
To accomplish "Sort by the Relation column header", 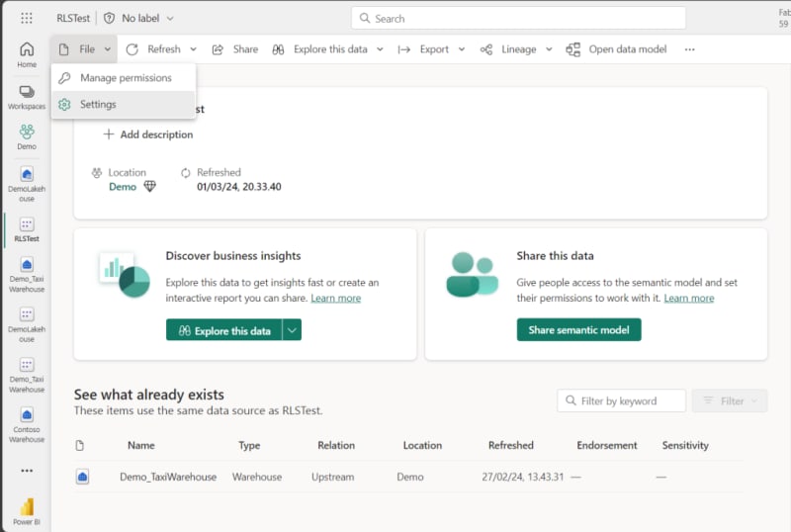I will [x=336, y=445].
